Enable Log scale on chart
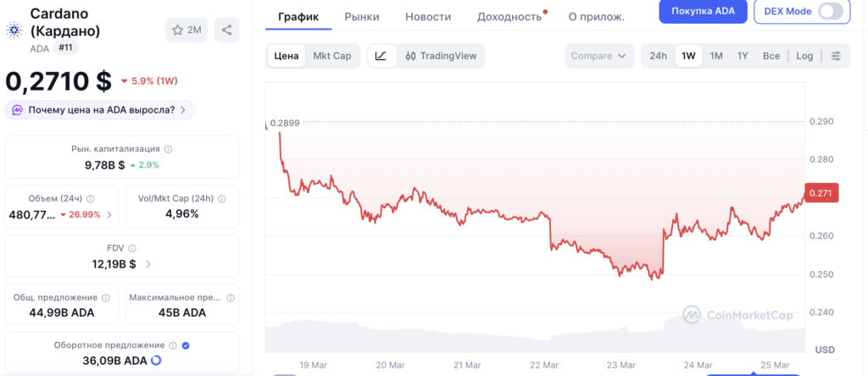Viewport: 868px width, 376px height. pos(804,56)
